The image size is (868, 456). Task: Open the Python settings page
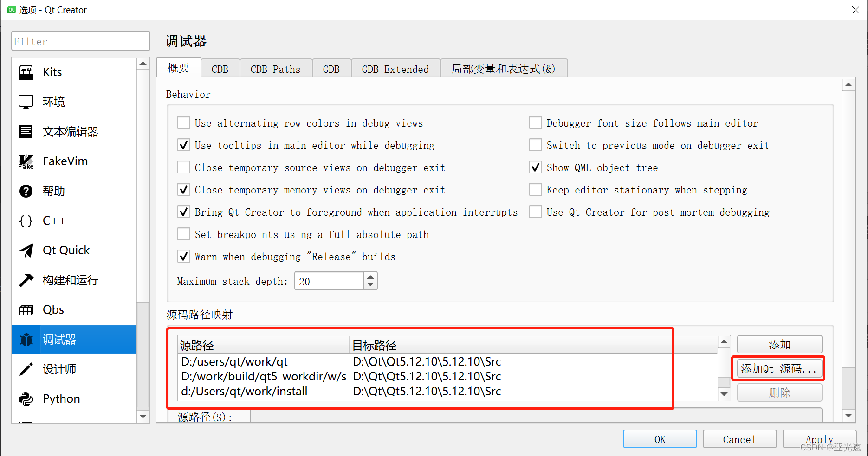61,398
